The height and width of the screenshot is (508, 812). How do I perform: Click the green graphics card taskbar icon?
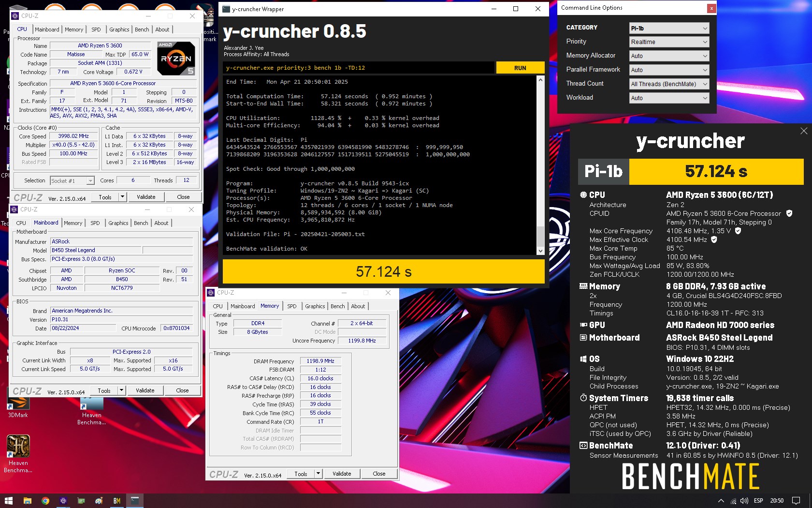[81, 501]
